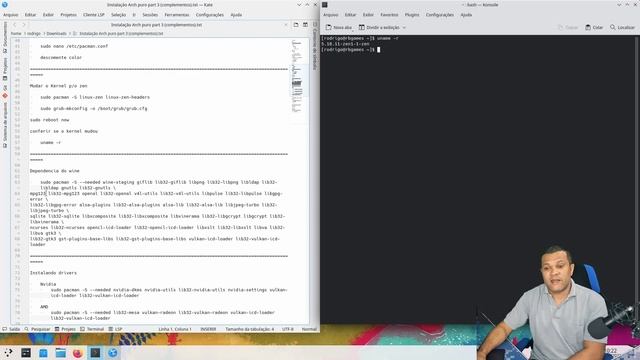Go back to previous document in Kate

15,25
